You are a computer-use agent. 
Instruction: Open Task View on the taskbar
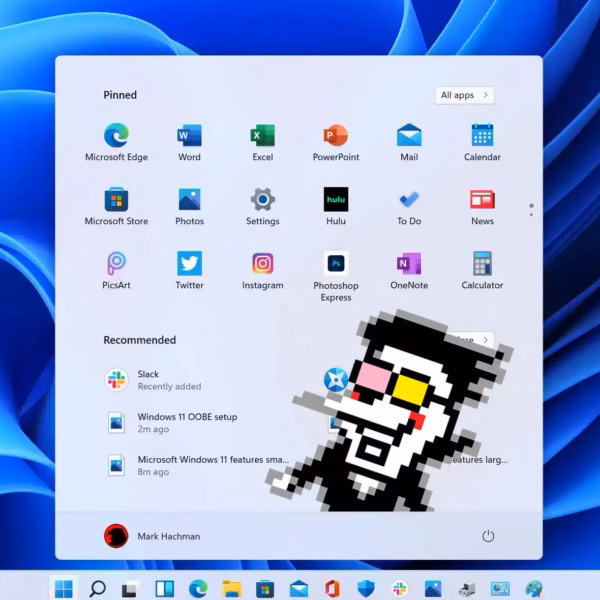pyautogui.click(x=130, y=589)
